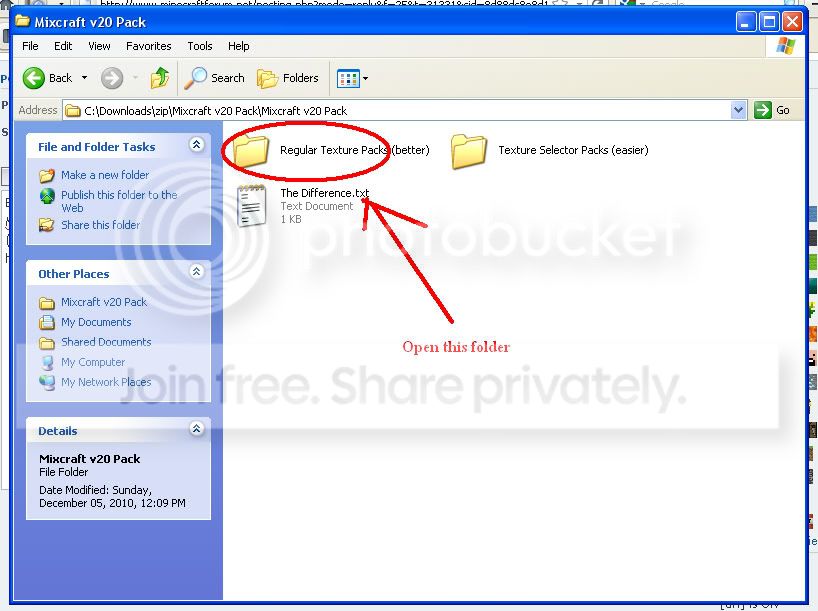Click the Up folder toolbar icon

[x=159, y=78]
